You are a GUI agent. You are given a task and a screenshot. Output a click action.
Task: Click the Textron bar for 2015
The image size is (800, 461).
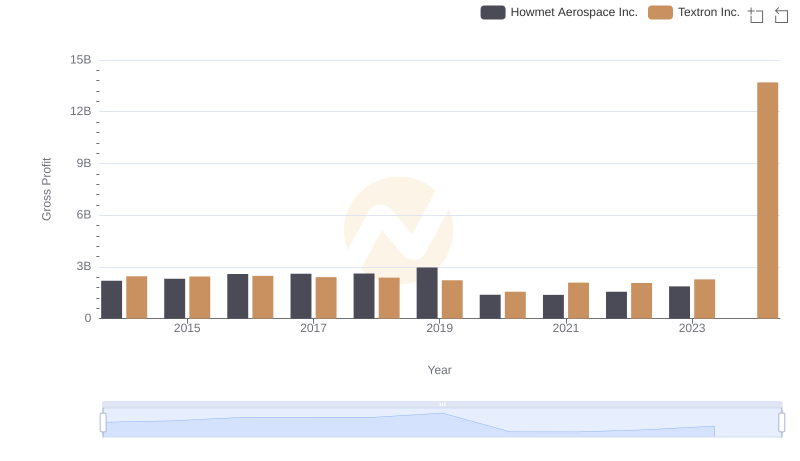[199, 298]
